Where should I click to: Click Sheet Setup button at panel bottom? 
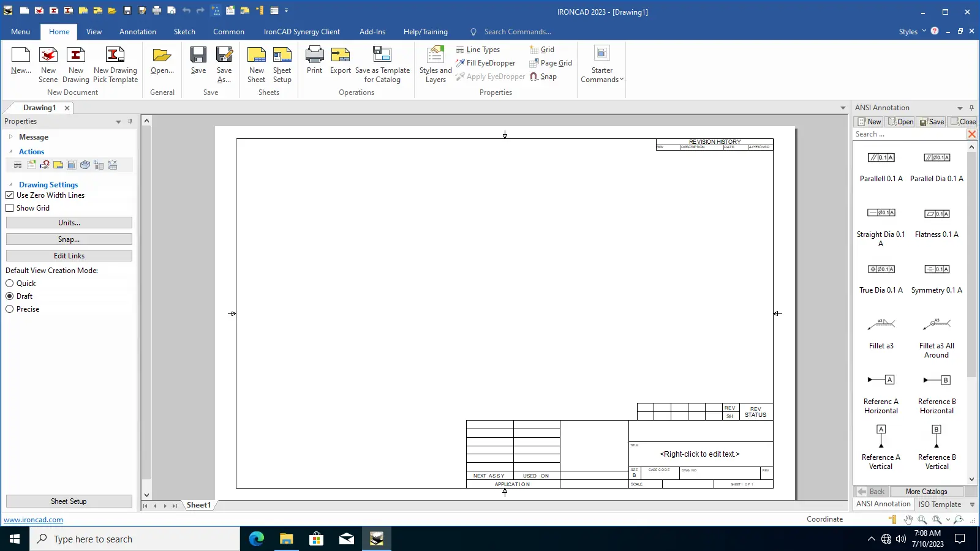(69, 501)
